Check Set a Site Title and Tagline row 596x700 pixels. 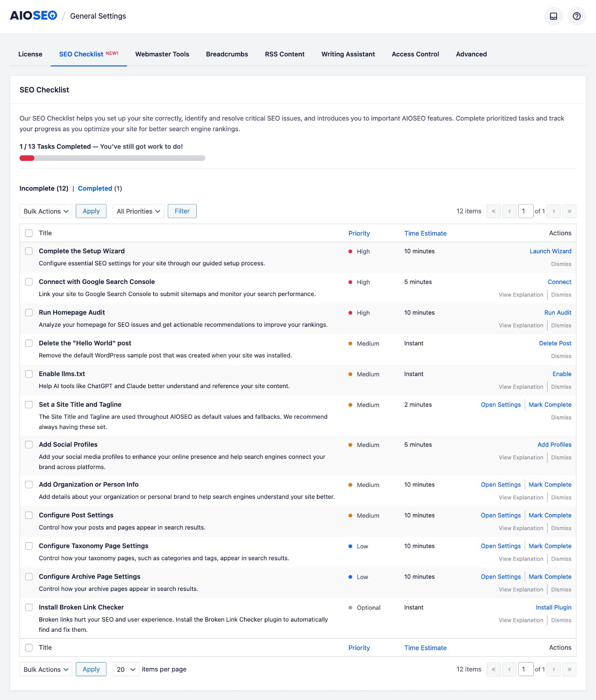tap(29, 404)
